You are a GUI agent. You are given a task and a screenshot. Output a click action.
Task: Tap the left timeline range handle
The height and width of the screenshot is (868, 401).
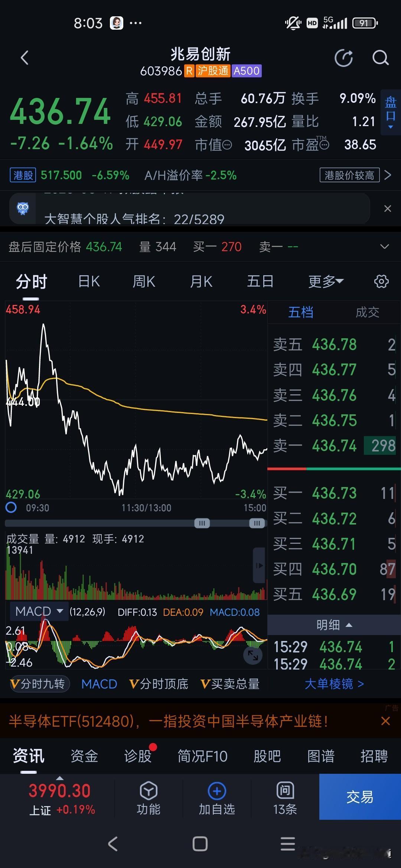point(202,523)
